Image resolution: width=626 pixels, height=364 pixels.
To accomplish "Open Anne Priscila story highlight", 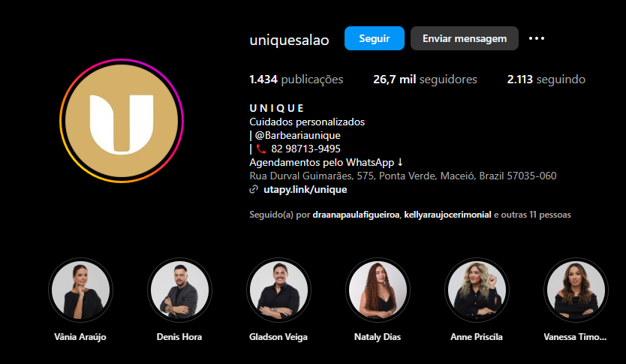I will pos(477,290).
